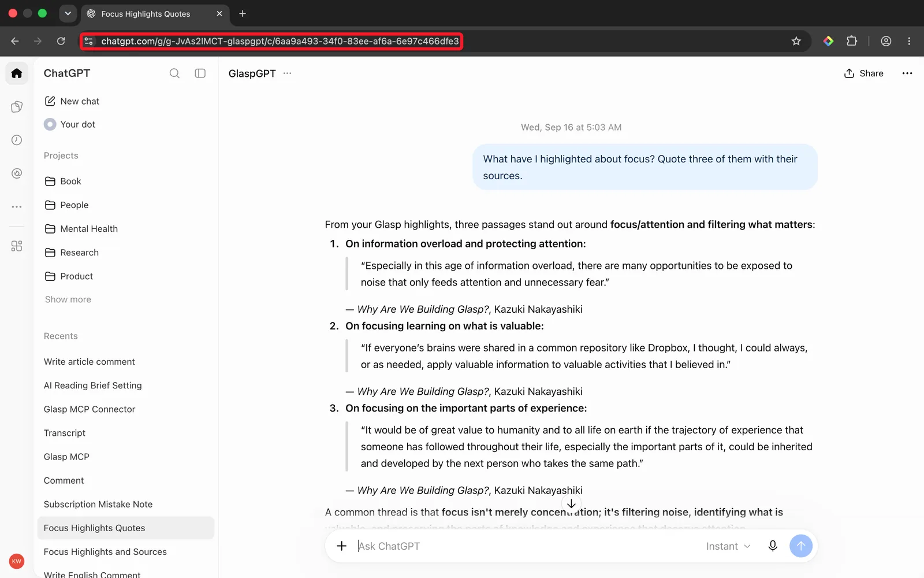Click scroll-to-bottom arrow button
Screen dimensions: 924x578
point(571,504)
